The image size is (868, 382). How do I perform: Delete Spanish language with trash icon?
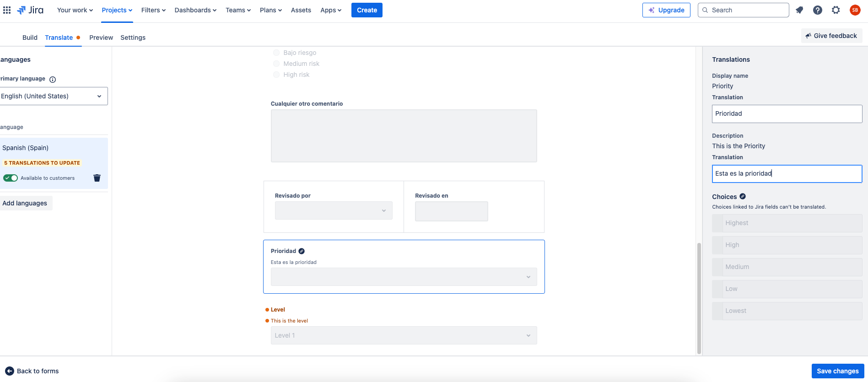coord(97,178)
